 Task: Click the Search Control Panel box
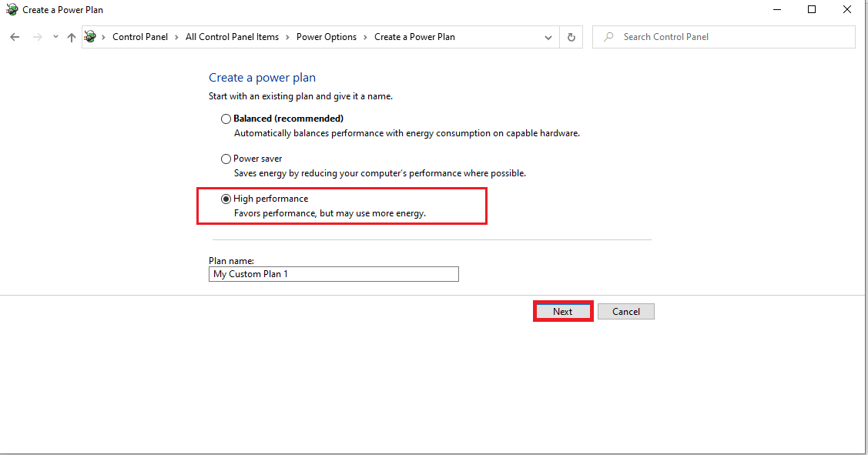tap(723, 37)
